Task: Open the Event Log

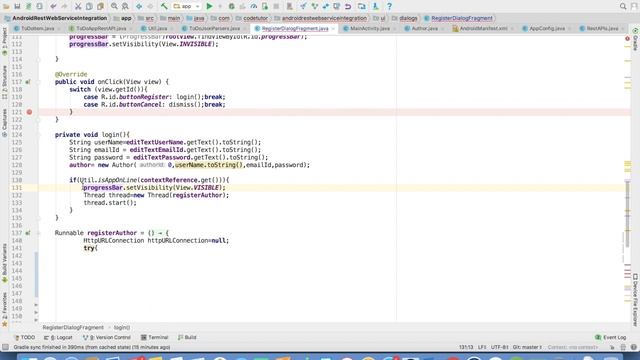Action: [x=611, y=338]
